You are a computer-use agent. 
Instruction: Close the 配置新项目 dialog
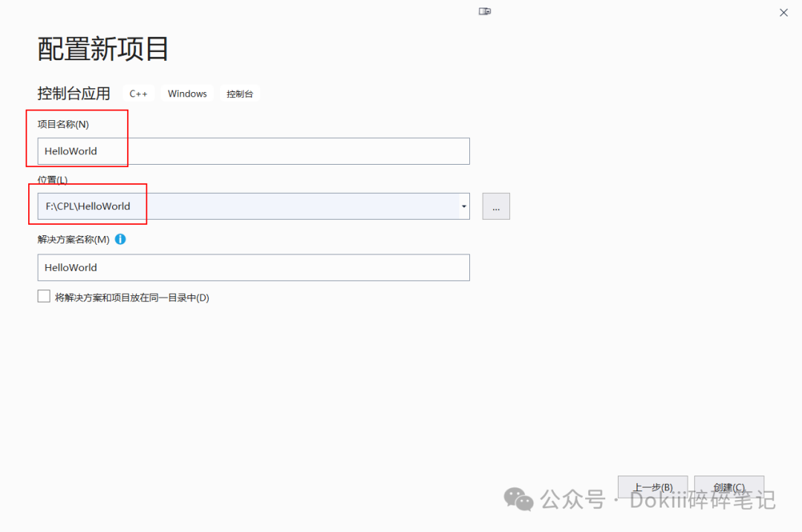tap(783, 12)
